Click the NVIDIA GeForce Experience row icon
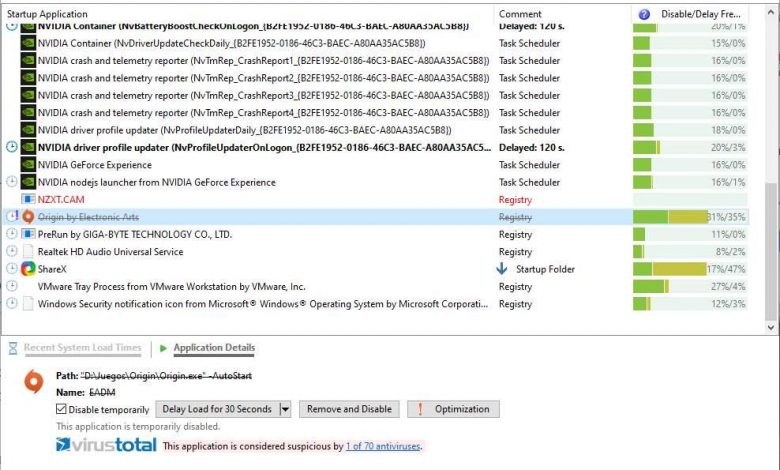 [28, 165]
